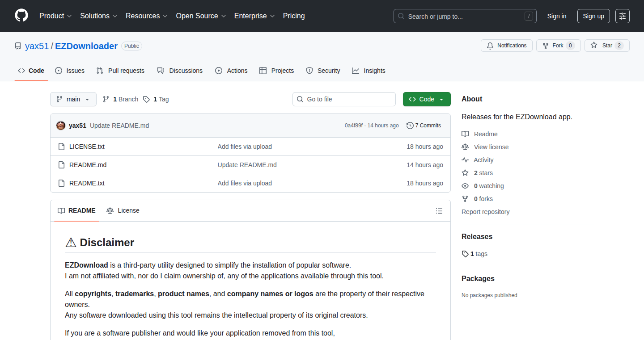View the 7 Commits history
Viewport: 644px width, 340px height.
[x=424, y=126]
